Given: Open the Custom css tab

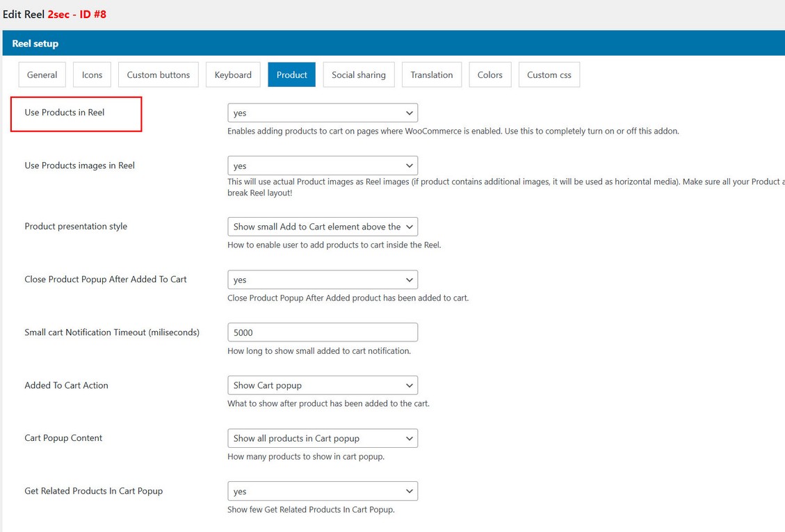Looking at the screenshot, I should 549,75.
